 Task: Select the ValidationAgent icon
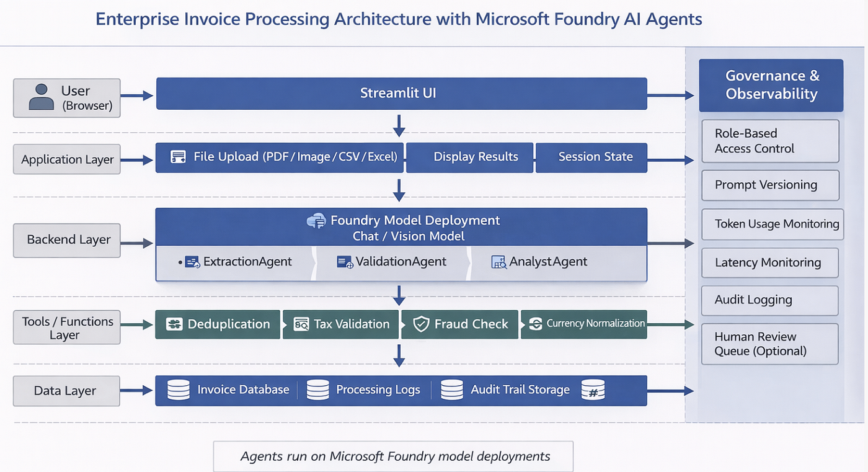coord(345,262)
